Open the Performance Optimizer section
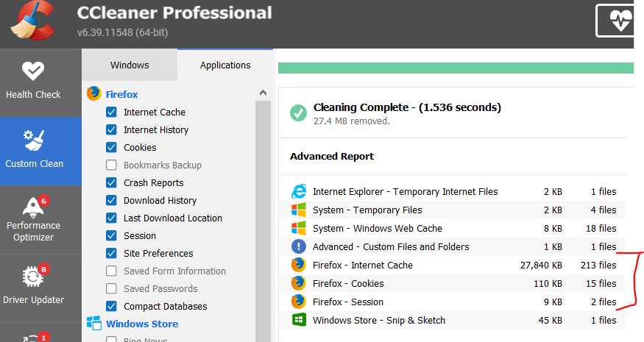Screen dimensions: 644x342 (x=33, y=218)
